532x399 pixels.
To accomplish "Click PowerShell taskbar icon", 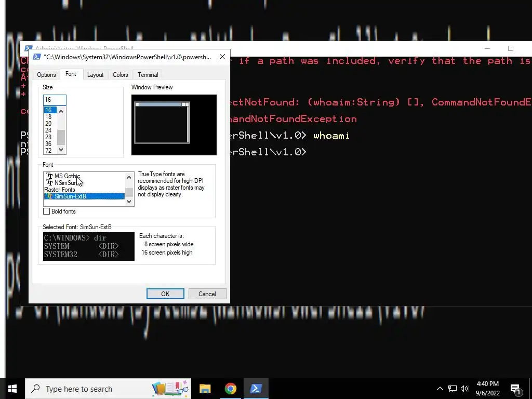I will [x=256, y=389].
